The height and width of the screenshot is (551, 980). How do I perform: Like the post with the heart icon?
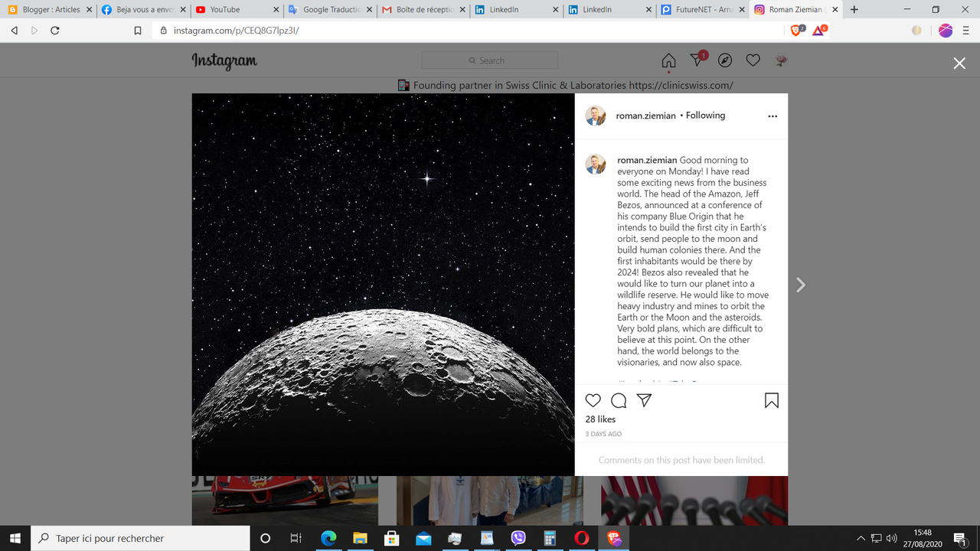(x=593, y=400)
